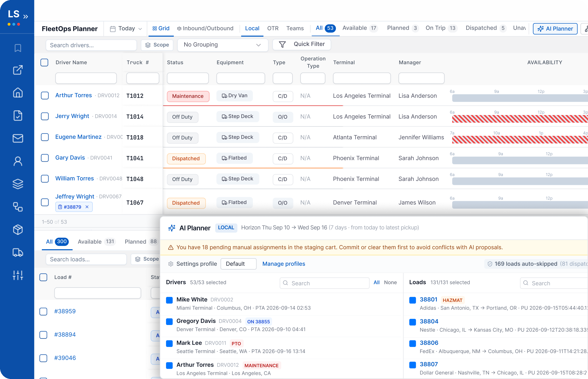Select Jerry Wright row checkbox
Image resolution: width=588 pixels, height=379 pixels.
click(x=45, y=116)
